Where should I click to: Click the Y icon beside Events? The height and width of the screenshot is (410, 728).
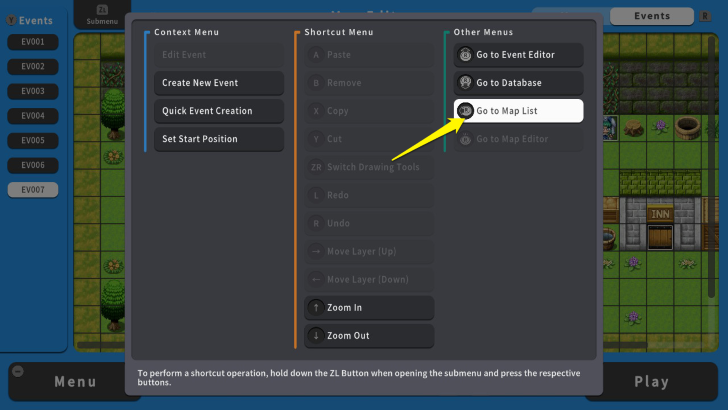(10, 20)
